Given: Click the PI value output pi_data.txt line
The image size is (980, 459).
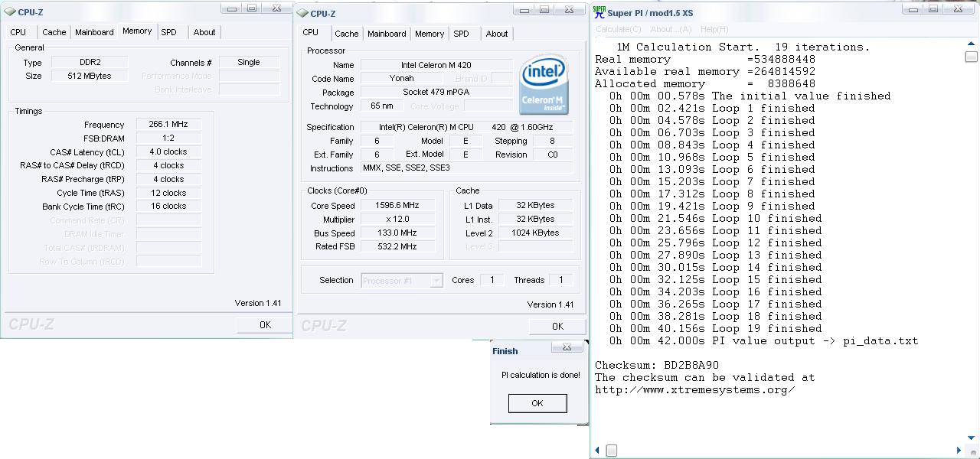Looking at the screenshot, I should [763, 340].
